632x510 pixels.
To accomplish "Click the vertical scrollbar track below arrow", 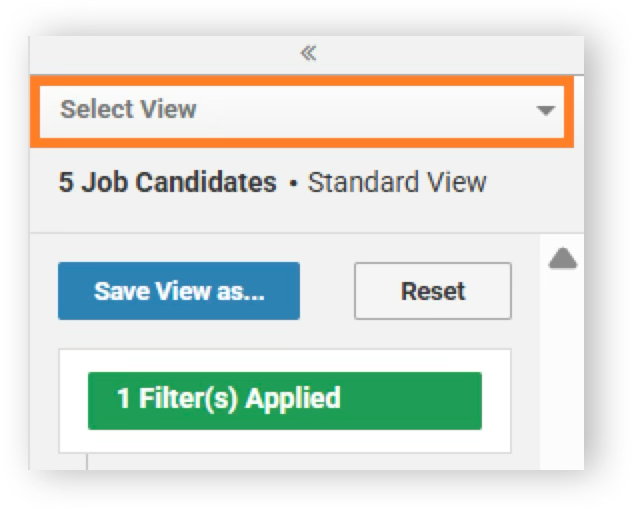I will click(x=562, y=371).
